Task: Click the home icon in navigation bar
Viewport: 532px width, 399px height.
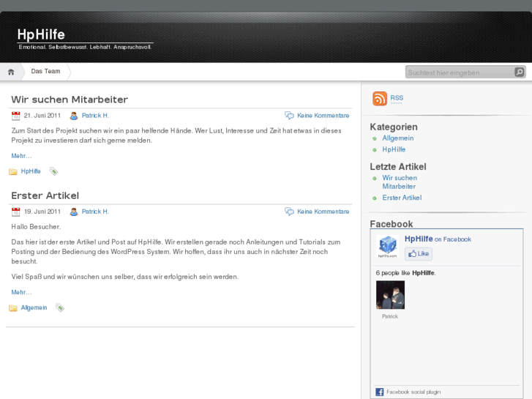Action: [11, 72]
